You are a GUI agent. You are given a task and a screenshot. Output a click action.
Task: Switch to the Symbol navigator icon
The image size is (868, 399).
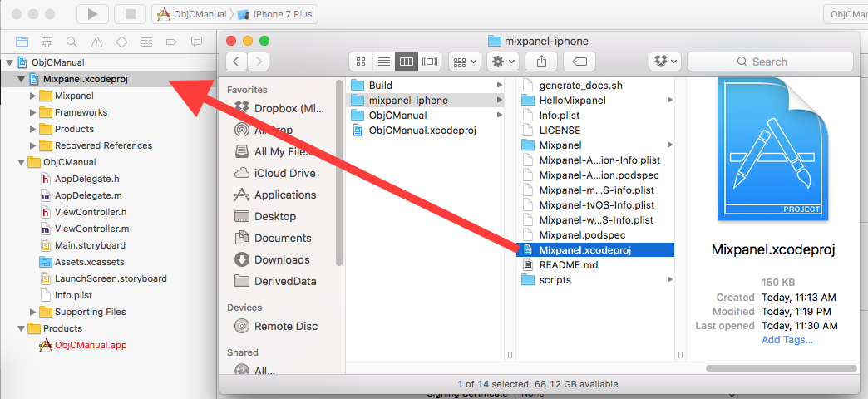(x=47, y=42)
